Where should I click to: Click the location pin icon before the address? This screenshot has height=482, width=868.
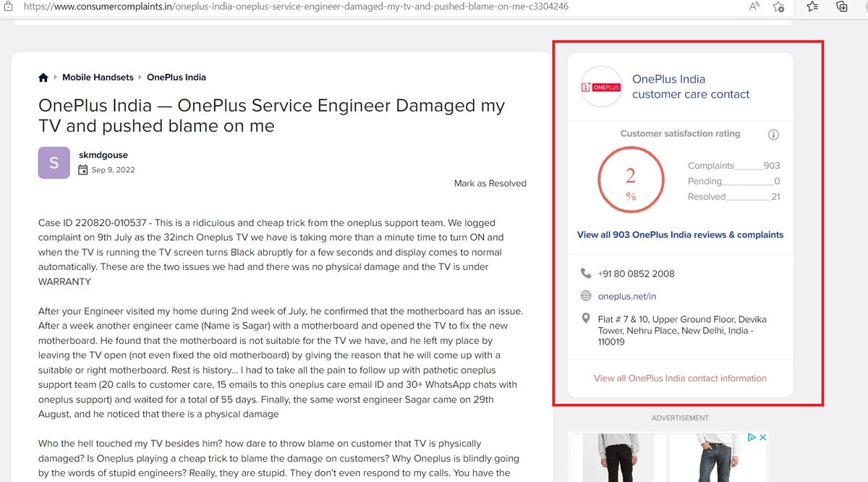(587, 318)
